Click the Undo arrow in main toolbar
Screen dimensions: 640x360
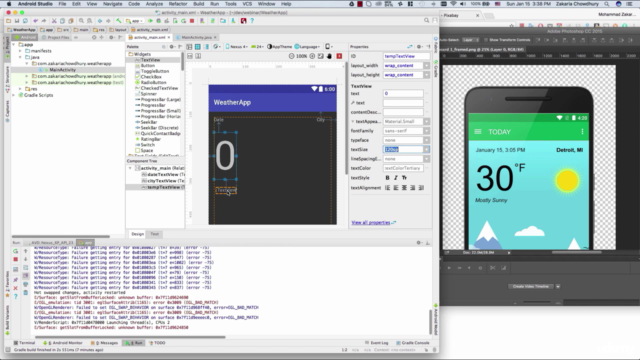(36, 21)
